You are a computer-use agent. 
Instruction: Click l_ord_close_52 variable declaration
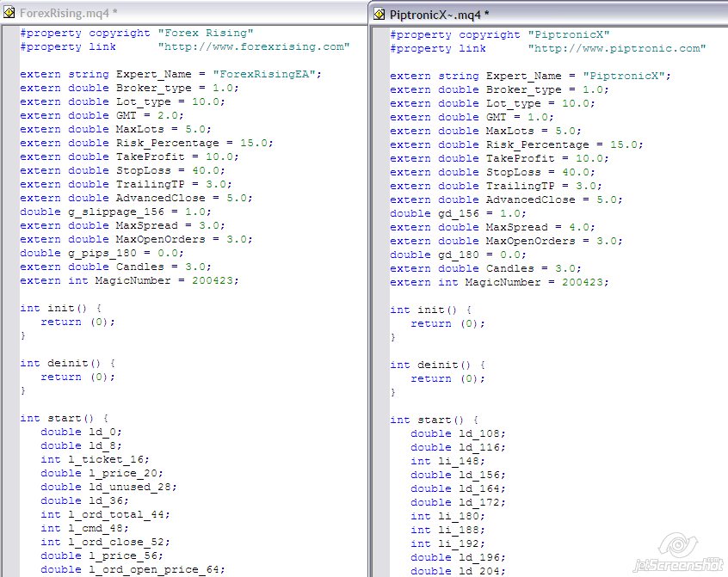click(105, 543)
